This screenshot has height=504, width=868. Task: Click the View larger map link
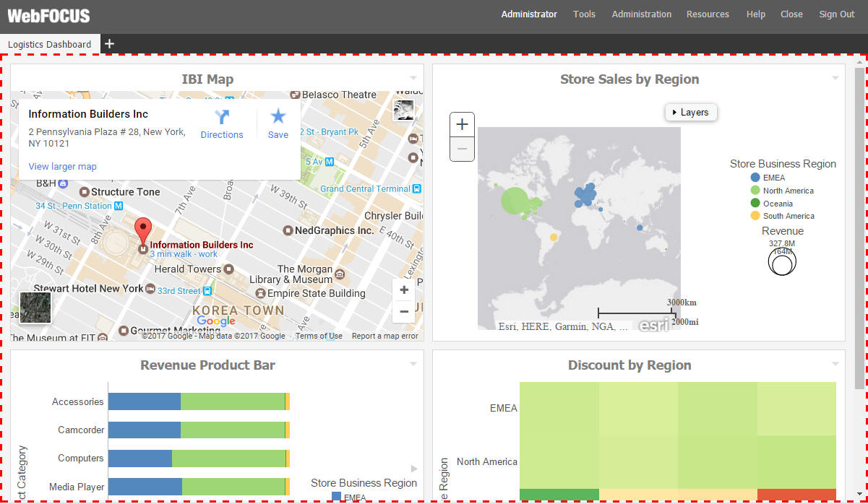[62, 167]
